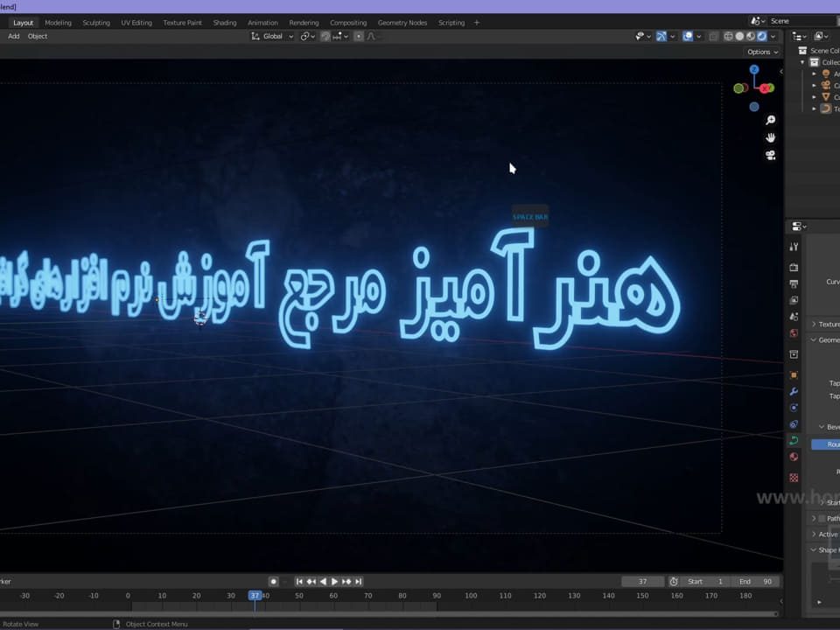Open the Object Constraints properties tab
Image resolution: width=840 pixels, height=630 pixels.
click(x=794, y=424)
